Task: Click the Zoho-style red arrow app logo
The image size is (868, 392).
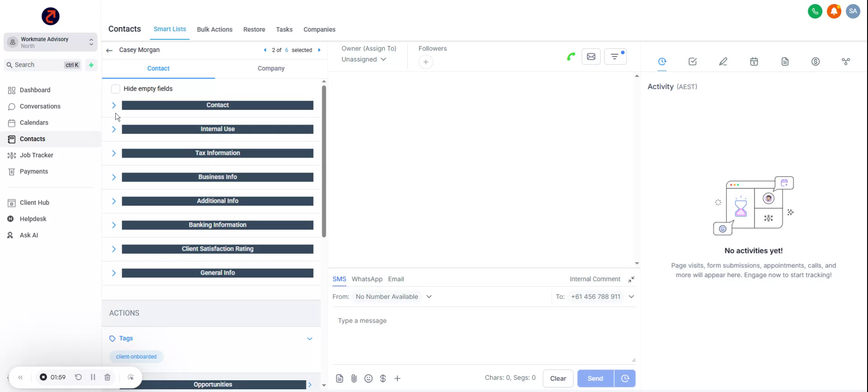Action: 51,16
